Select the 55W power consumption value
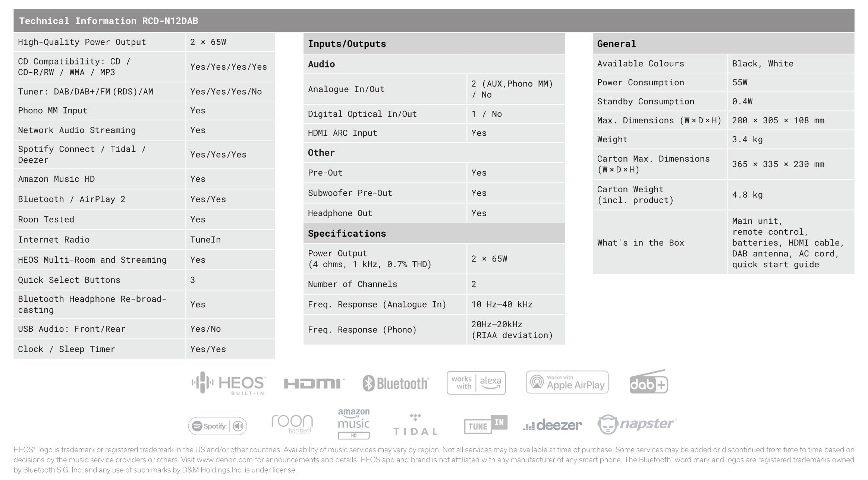The width and height of the screenshot is (868, 480). pyautogui.click(x=740, y=83)
